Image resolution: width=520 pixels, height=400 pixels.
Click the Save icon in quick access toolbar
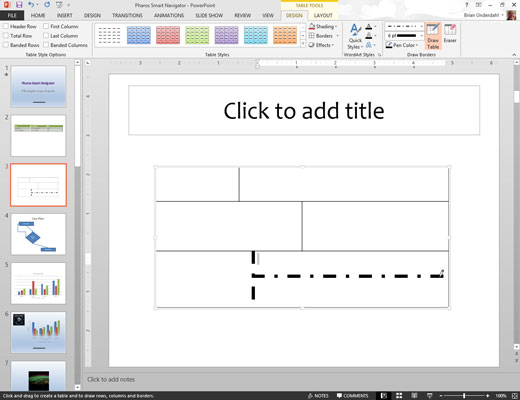point(19,5)
